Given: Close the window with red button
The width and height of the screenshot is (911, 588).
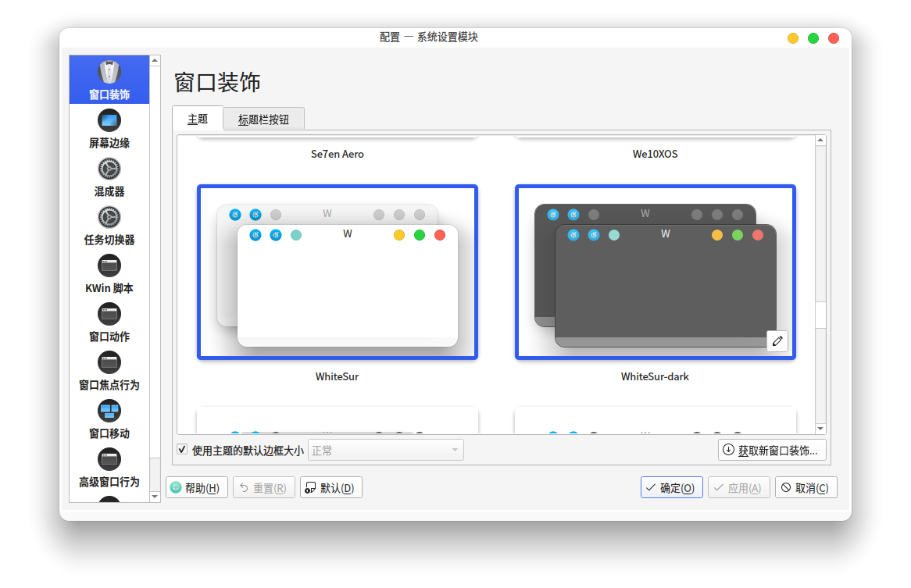Looking at the screenshot, I should click(x=834, y=38).
